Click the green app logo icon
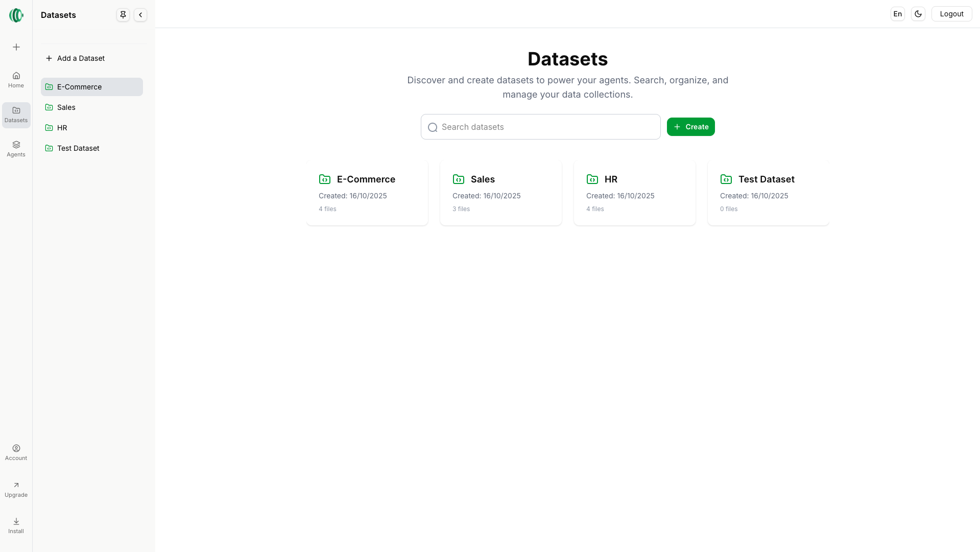 16,15
